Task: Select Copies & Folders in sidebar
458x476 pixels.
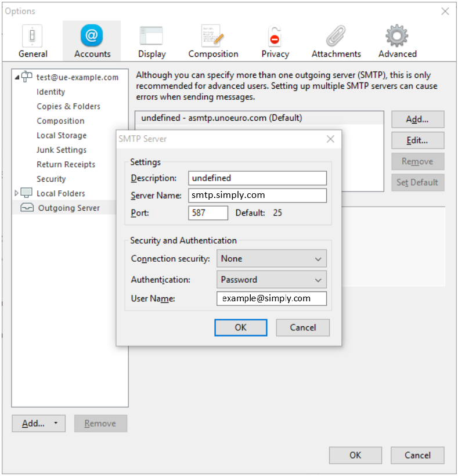Action: (68, 106)
